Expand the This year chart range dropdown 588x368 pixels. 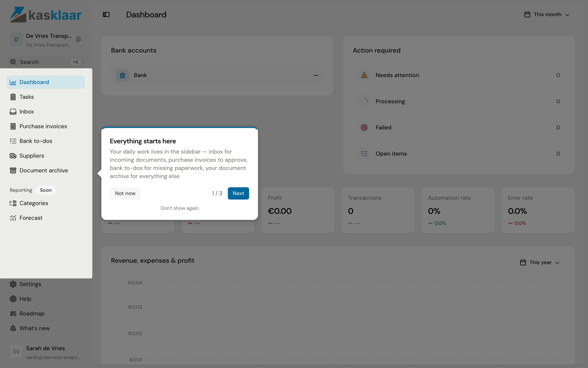coord(540,262)
